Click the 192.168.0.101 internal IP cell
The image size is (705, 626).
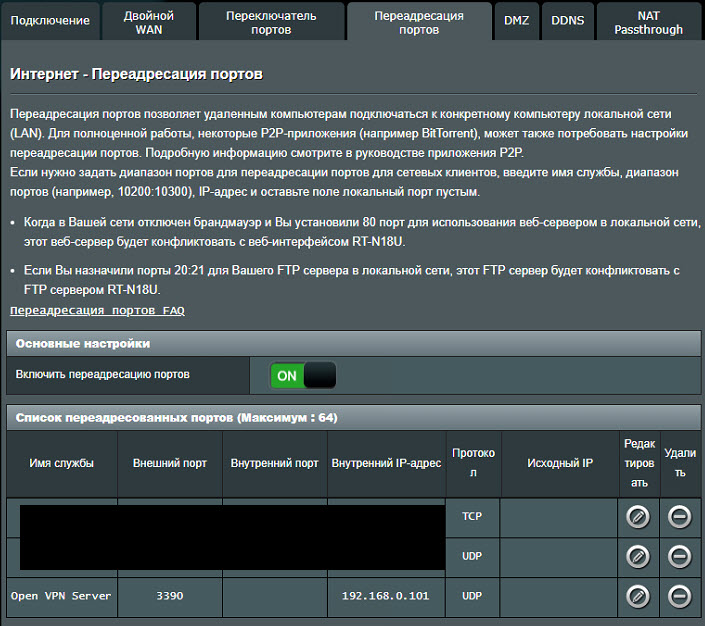[x=386, y=596]
